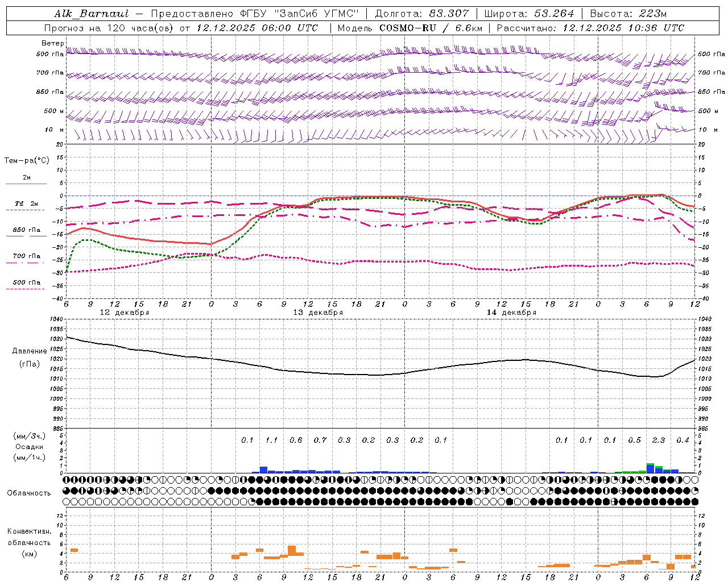The height and width of the screenshot is (582, 728).
Task: Click the Облачность panel label
Action: 29,493
